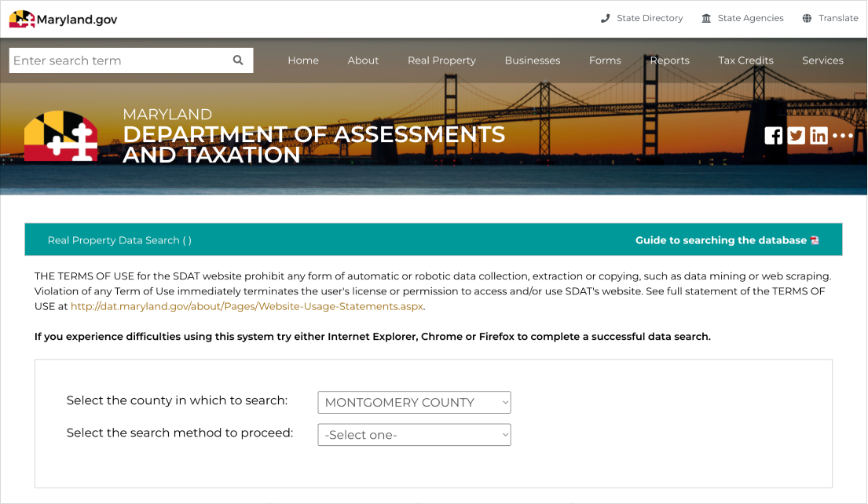This screenshot has height=504, width=868.
Task: Click the Maryland.gov logo
Action: click(64, 19)
